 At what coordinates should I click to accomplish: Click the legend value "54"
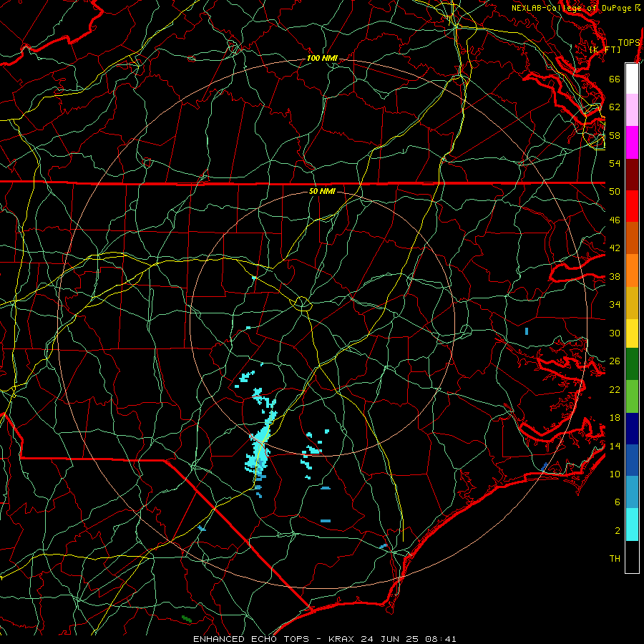[615, 163]
